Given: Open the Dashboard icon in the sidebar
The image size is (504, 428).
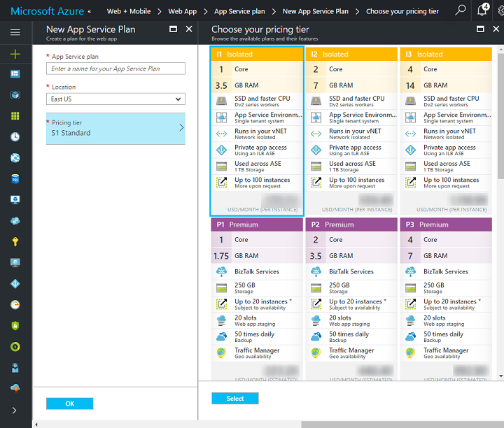Looking at the screenshot, I should click(x=15, y=74).
